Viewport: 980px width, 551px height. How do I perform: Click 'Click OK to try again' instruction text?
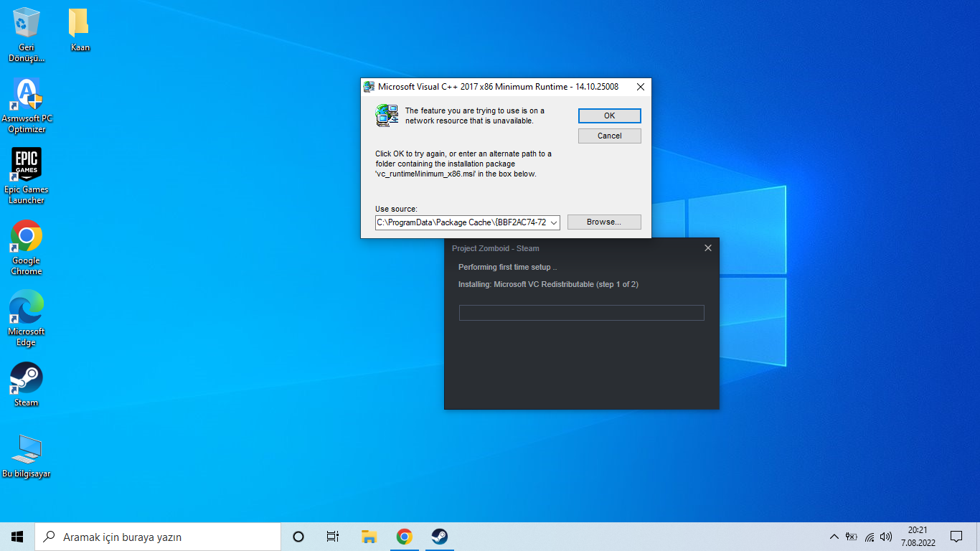point(463,164)
